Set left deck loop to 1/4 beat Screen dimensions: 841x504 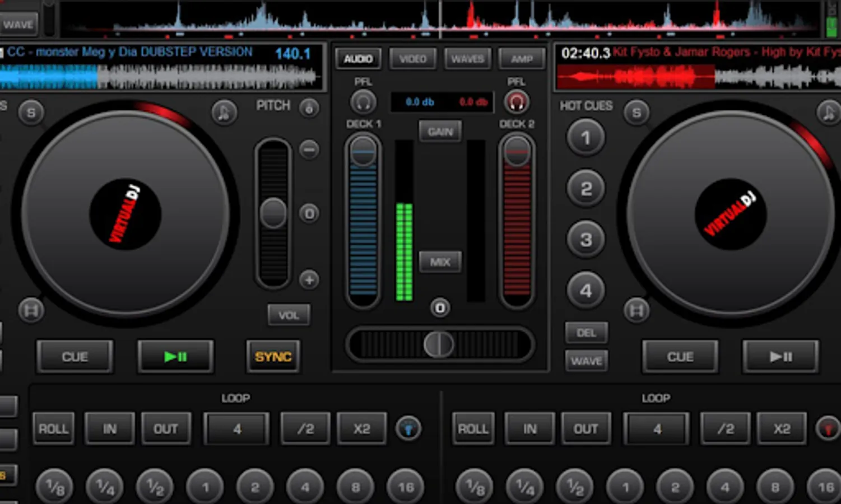click(105, 487)
